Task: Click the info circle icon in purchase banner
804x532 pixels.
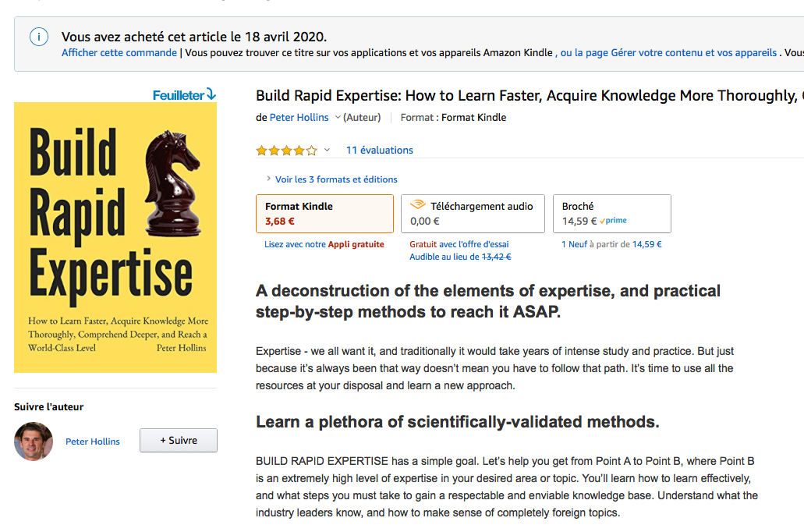Action: click(39, 37)
